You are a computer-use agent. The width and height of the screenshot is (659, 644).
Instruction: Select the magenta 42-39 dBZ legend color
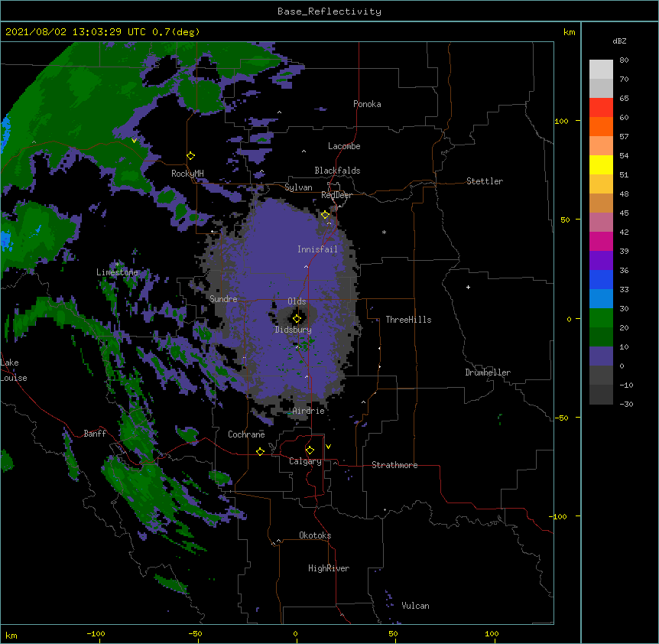click(x=601, y=241)
